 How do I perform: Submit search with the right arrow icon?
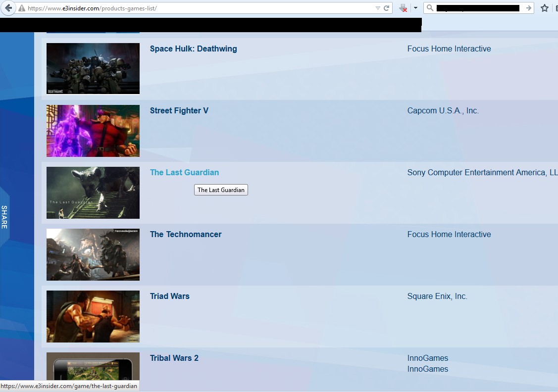[x=528, y=8]
